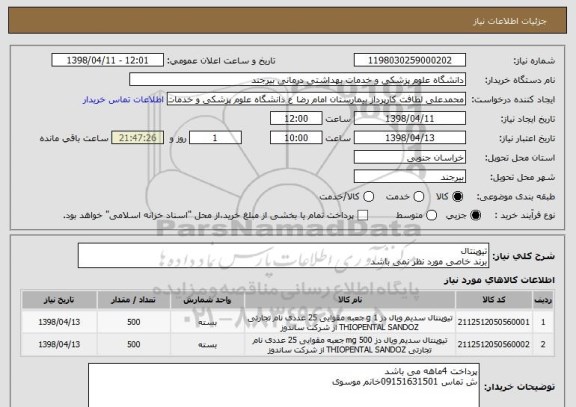Screen dimensions: 576x407
Task: Click the شماره نیاز field 1198030259000202
Action: click(410, 60)
